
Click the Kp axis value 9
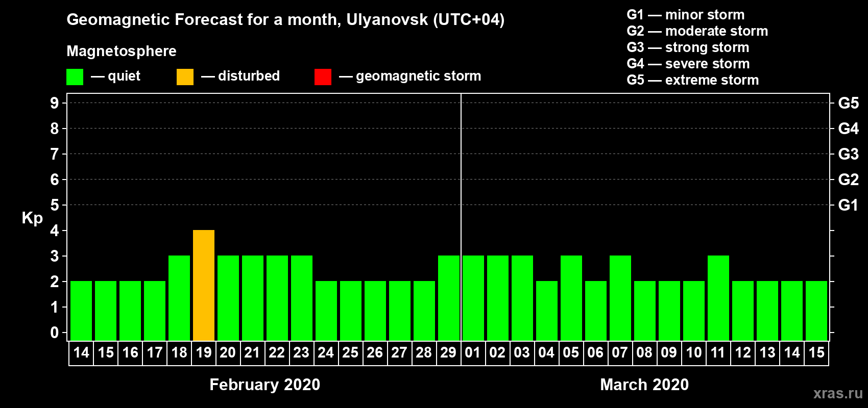[x=54, y=103]
